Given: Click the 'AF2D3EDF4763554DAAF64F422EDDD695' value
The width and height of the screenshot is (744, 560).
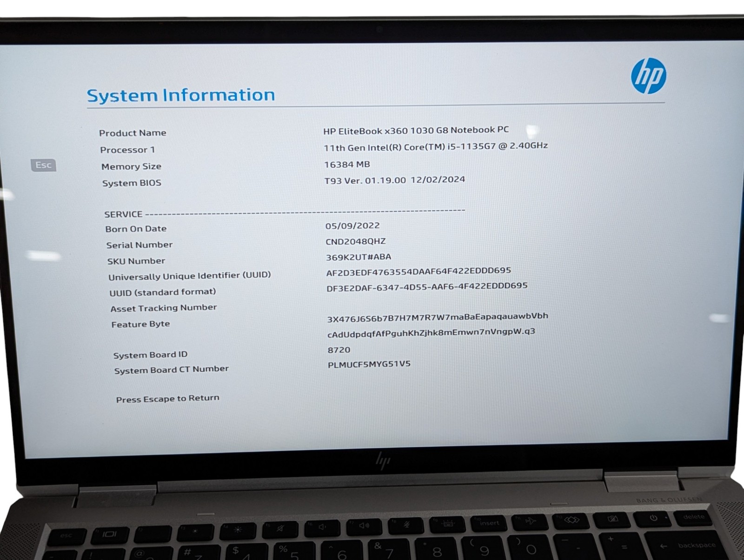Looking at the screenshot, I should click(418, 272).
